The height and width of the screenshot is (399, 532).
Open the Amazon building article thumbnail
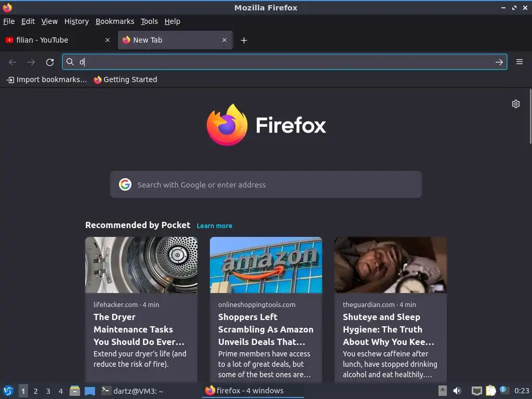(x=266, y=265)
